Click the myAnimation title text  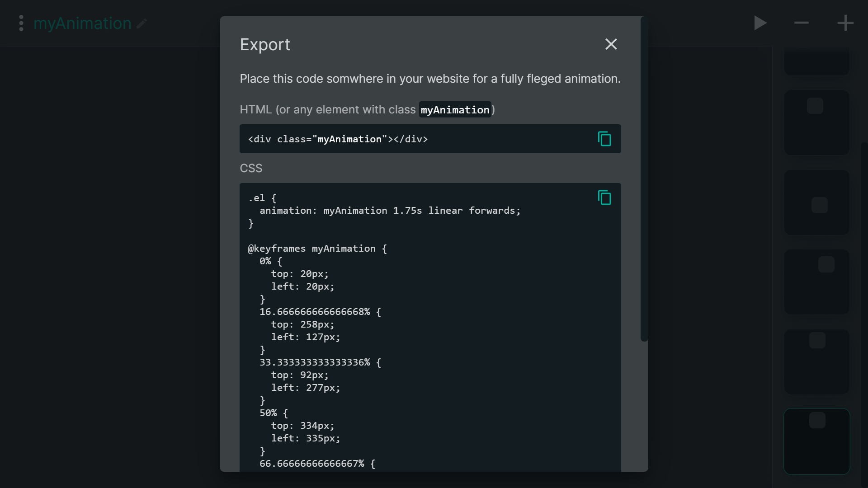(82, 23)
